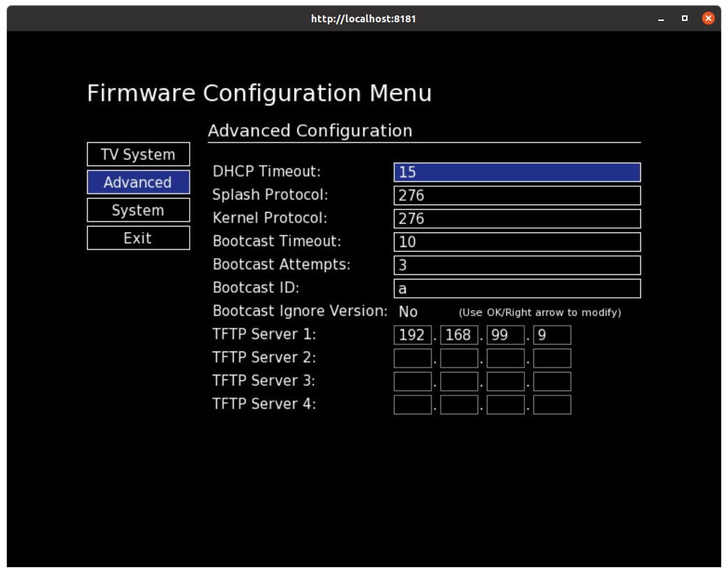Select TFTP Server 4 second octet box
The width and height of the screenshot is (728, 574).
pos(459,405)
